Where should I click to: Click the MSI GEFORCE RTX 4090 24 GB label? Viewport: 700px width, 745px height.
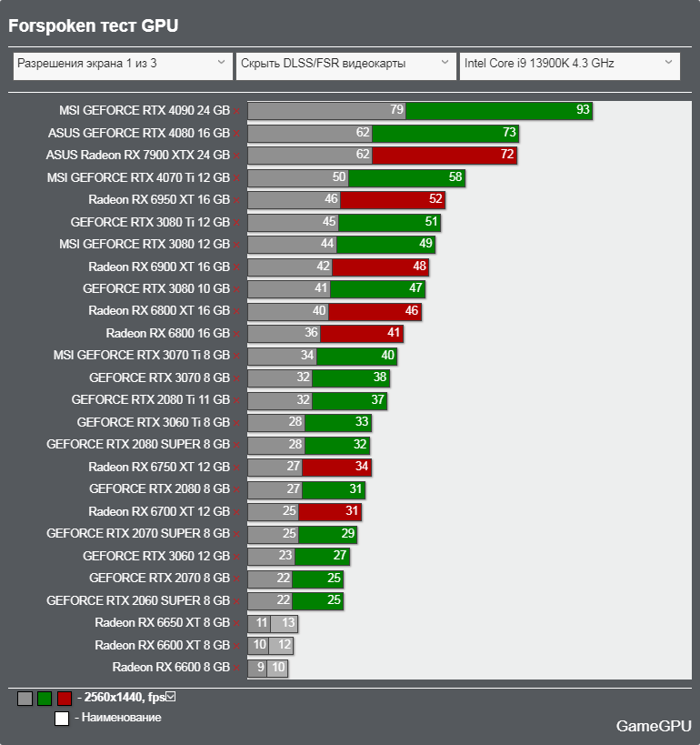pos(145,111)
